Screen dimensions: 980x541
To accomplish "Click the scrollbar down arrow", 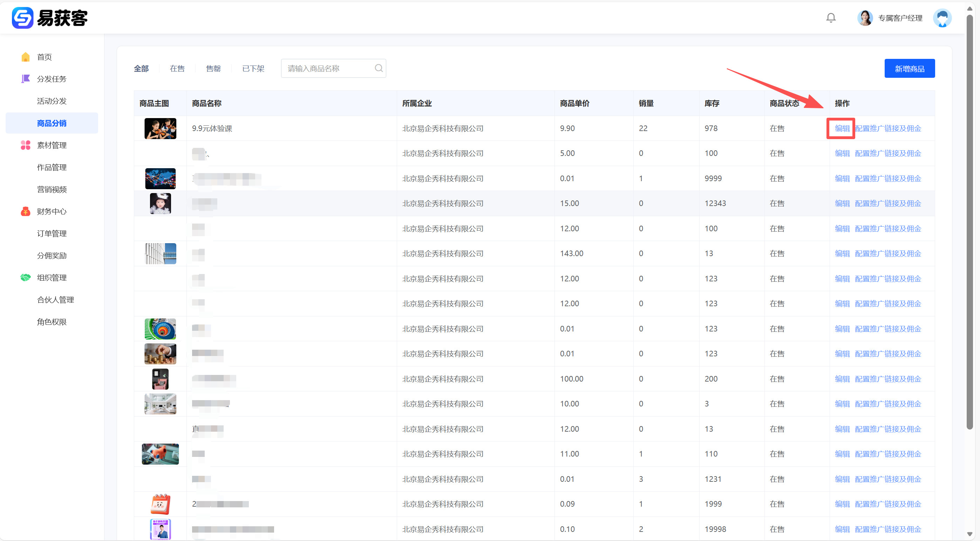I will pyautogui.click(x=969, y=534).
